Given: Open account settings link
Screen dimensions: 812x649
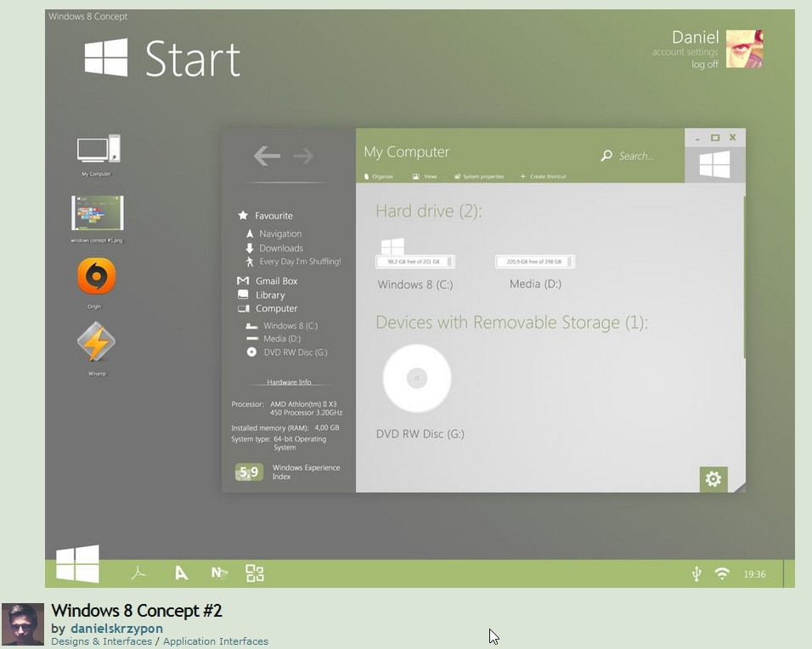Looking at the screenshot, I should (x=685, y=52).
